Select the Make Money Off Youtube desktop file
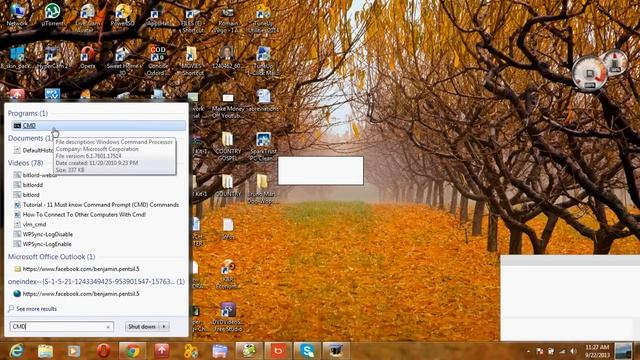 coord(228,104)
